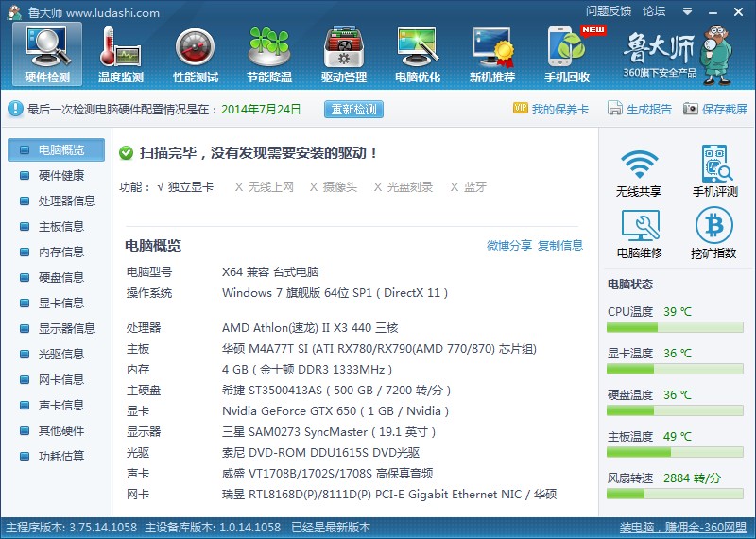
Task: Click 微博分享 share link
Action: pos(509,245)
